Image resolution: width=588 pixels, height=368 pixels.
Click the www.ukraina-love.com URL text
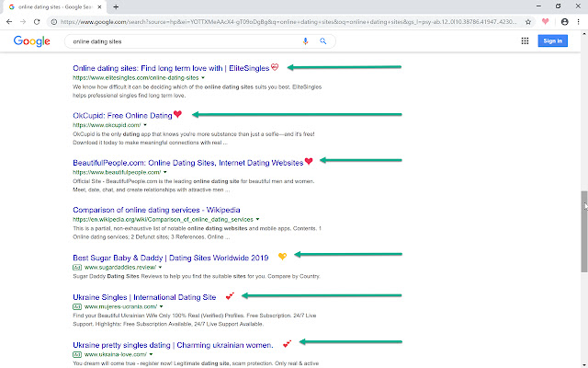click(x=116, y=354)
